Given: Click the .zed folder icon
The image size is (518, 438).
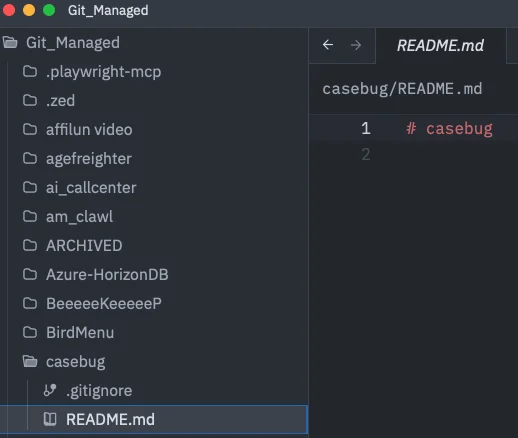Looking at the screenshot, I should 30,100.
